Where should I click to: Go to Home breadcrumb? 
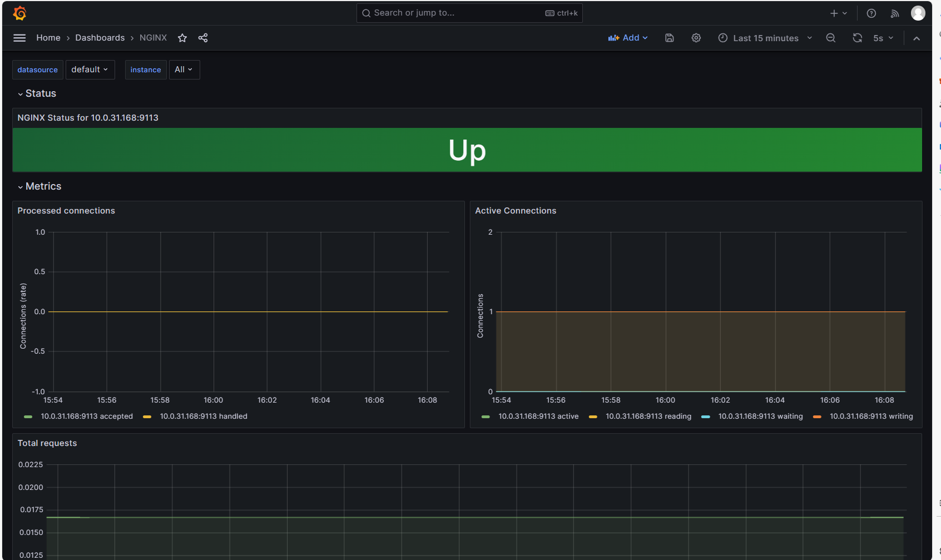tap(48, 38)
